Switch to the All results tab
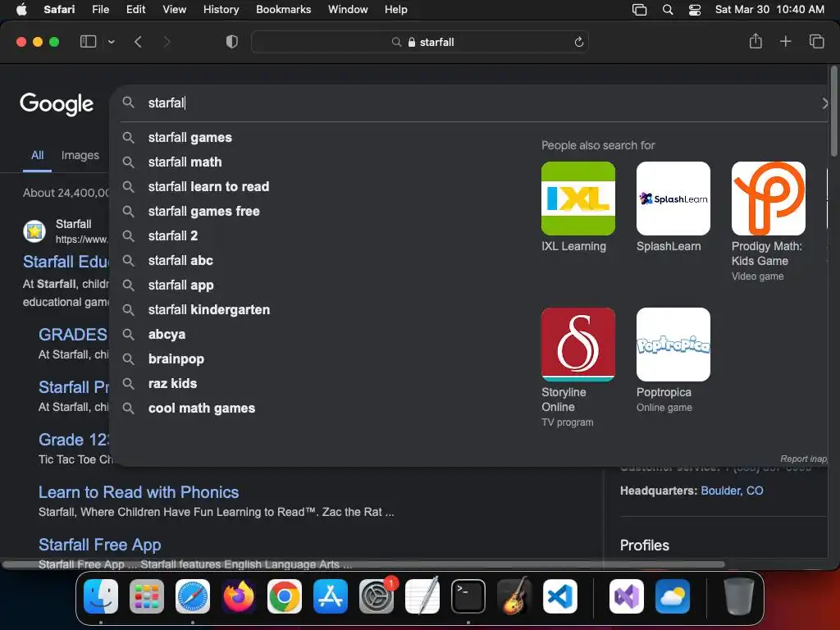This screenshot has height=630, width=840. click(37, 155)
